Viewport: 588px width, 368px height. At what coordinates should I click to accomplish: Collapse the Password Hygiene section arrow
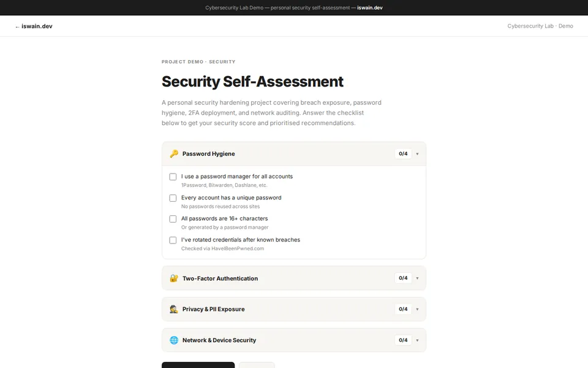[x=417, y=154]
